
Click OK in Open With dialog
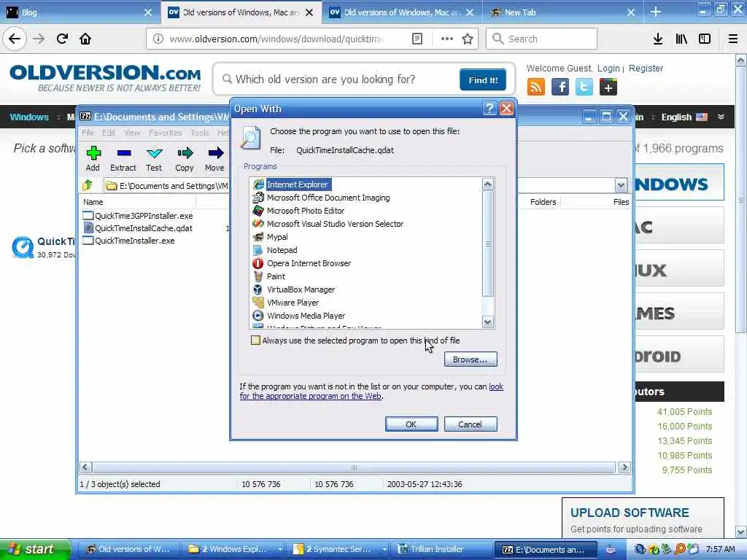pyautogui.click(x=411, y=424)
